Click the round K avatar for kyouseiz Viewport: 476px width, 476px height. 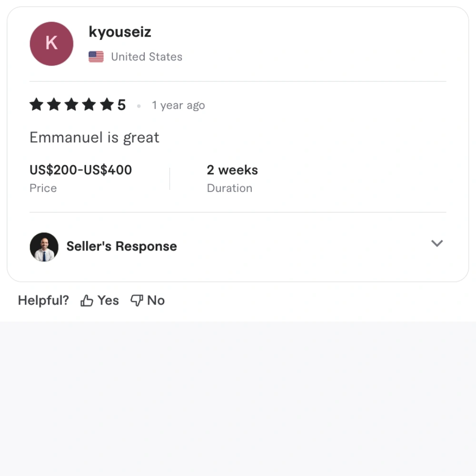click(51, 44)
